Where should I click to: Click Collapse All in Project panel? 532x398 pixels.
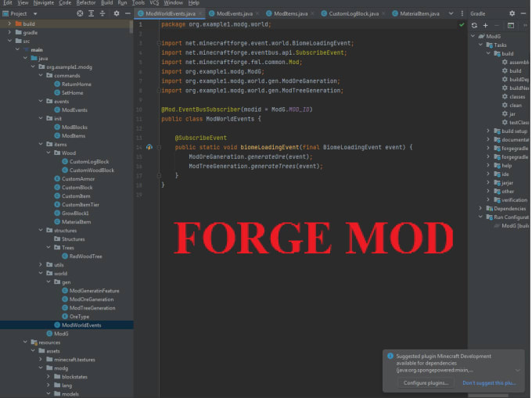102,13
